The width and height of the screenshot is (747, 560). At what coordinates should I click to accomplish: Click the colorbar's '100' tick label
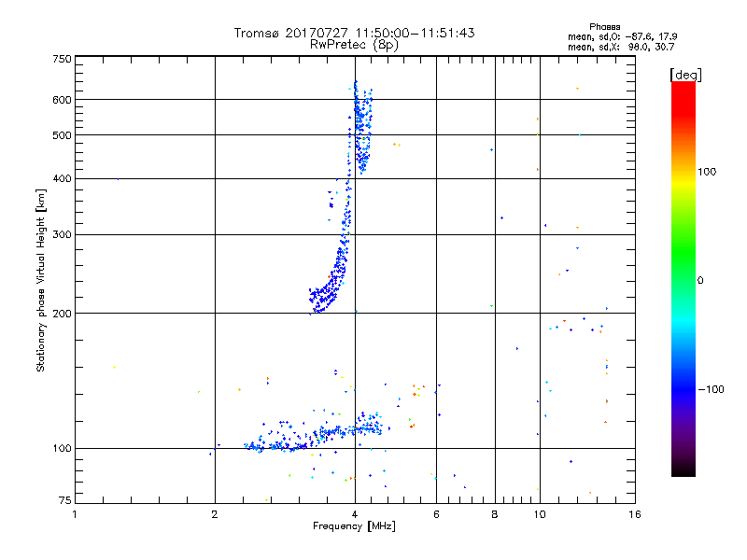707,172
